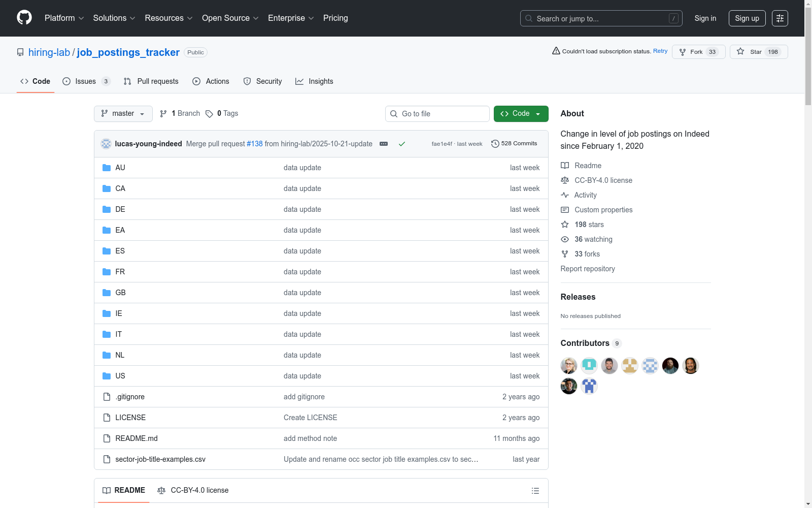Expand the Resources menu
The width and height of the screenshot is (812, 508).
(169, 18)
